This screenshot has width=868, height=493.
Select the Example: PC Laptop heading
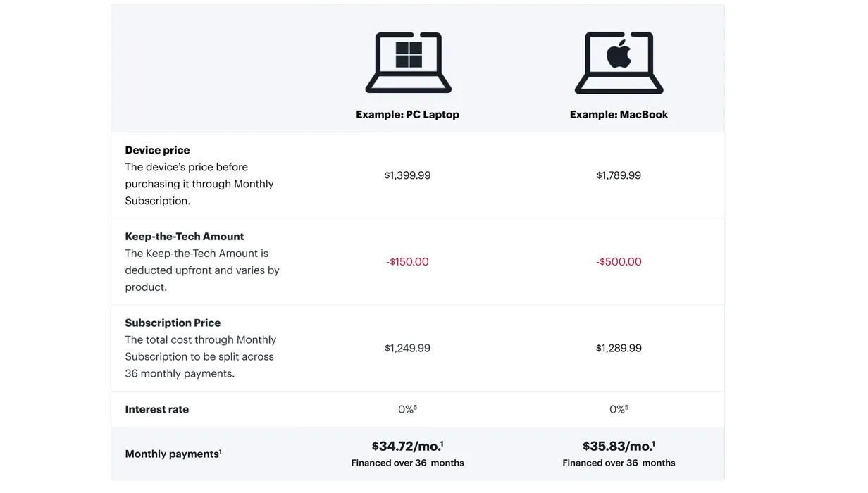[407, 114]
